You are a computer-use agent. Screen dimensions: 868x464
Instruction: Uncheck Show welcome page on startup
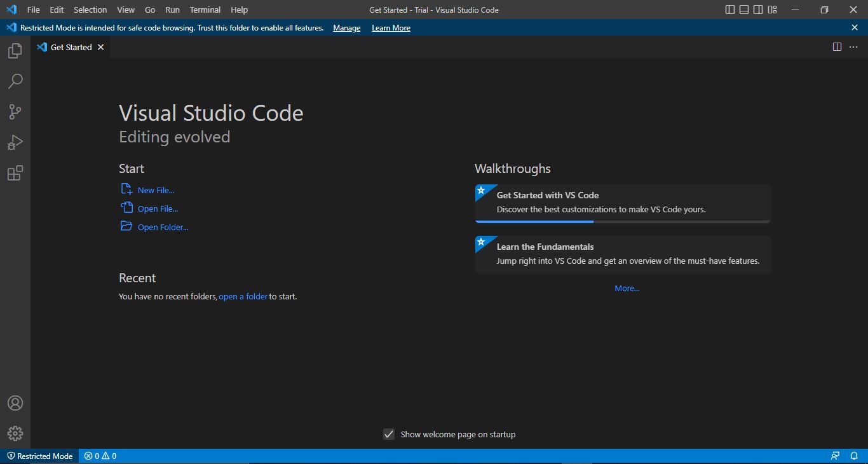click(x=389, y=434)
